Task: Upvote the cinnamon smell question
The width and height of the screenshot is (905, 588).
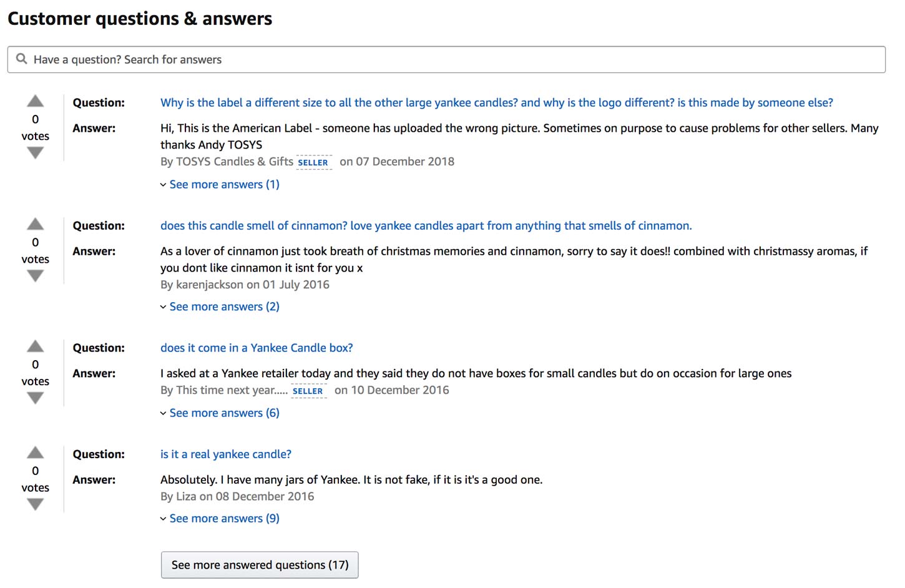Action: click(35, 223)
